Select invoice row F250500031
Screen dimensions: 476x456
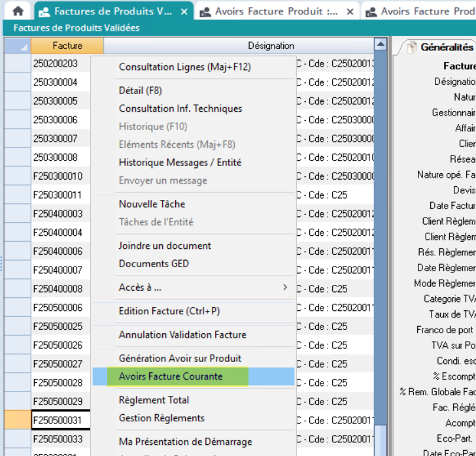coord(60,420)
